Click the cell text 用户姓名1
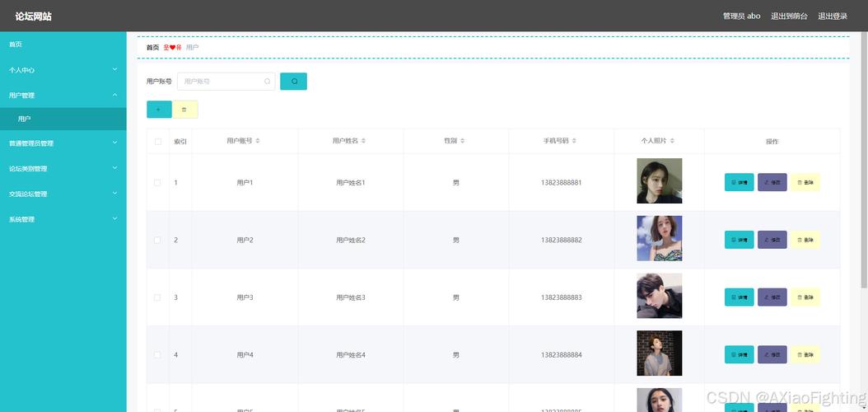The image size is (868, 412). 350,183
